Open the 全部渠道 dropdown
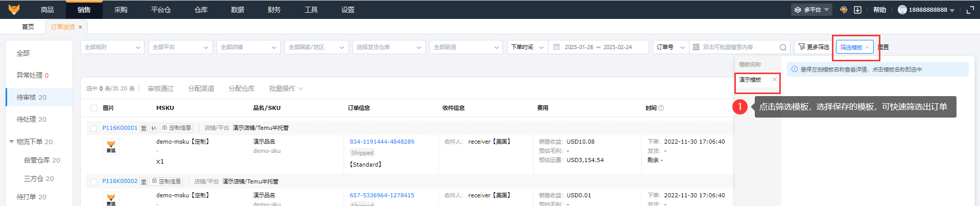 point(466,47)
